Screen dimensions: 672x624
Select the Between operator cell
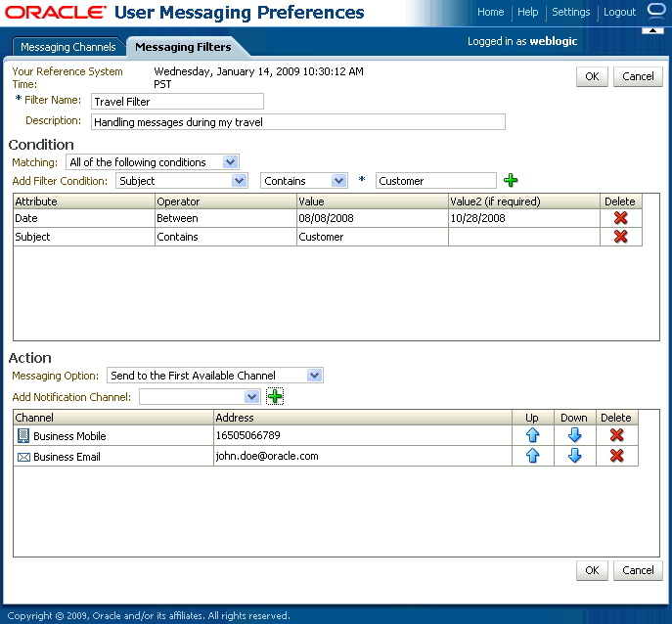(x=226, y=218)
